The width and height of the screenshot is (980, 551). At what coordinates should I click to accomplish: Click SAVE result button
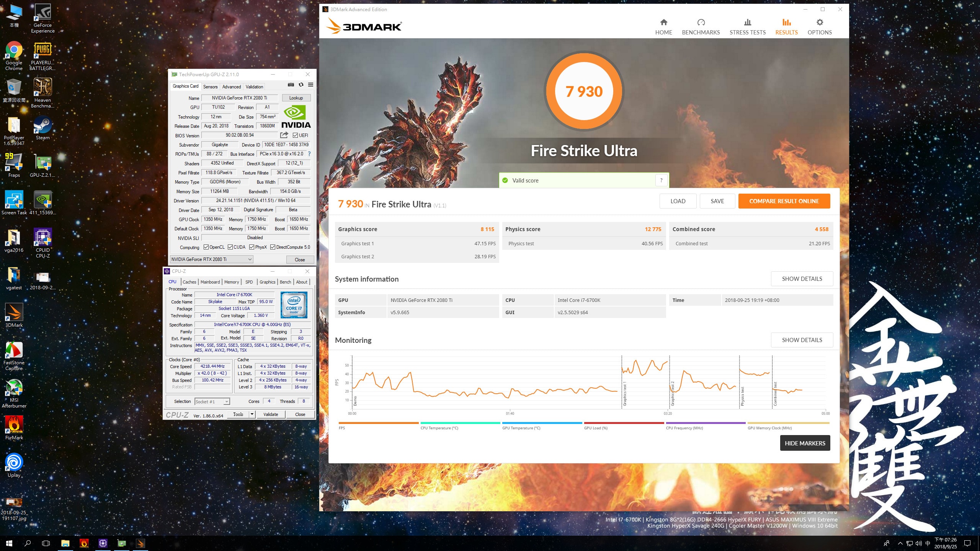click(717, 201)
